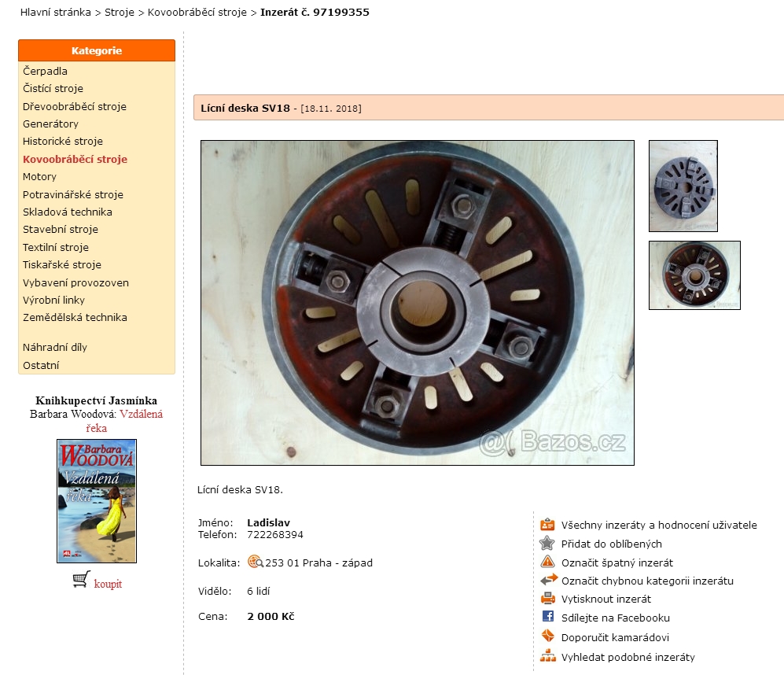Image resolution: width=784 pixels, height=675 pixels.
Task: Click the Náhradní díly category
Action: 54,347
